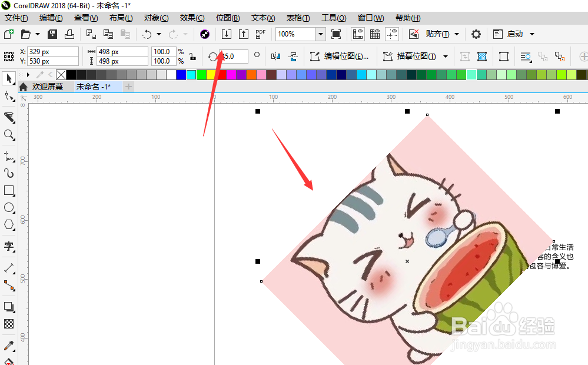Screen dimensions: 588x365
Task: Select the Text tool (字)
Action: (9, 247)
